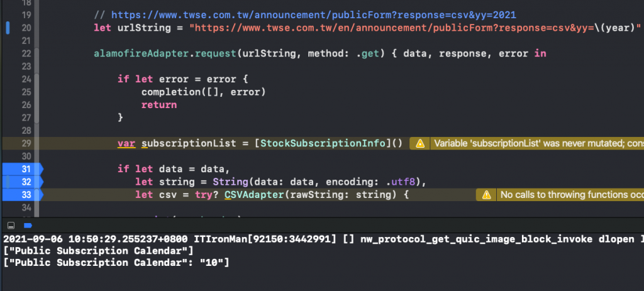Select the nw_protocol log line in console
644x291 pixels.
(x=314, y=239)
